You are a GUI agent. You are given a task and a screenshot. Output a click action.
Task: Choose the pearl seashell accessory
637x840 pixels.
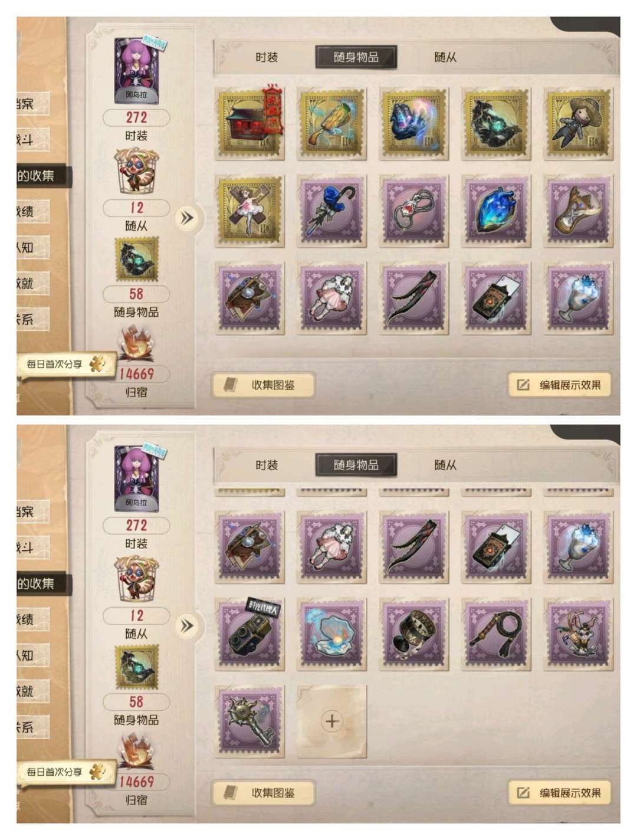[x=332, y=634]
